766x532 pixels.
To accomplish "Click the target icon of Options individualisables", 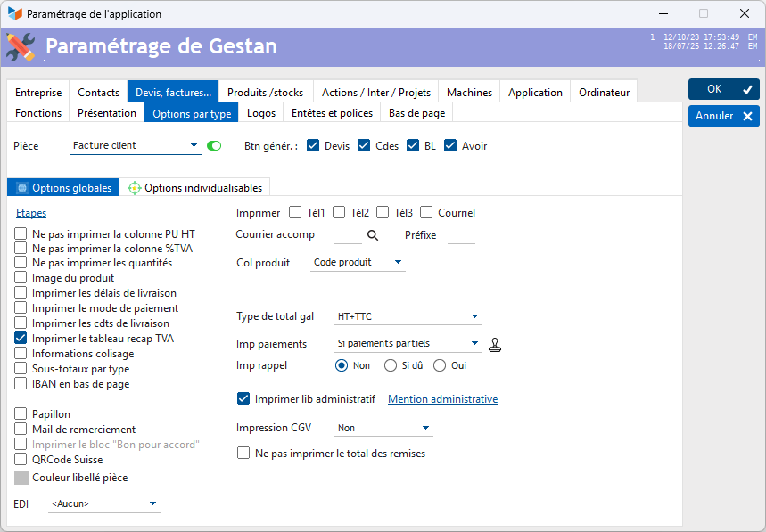I will [x=135, y=188].
